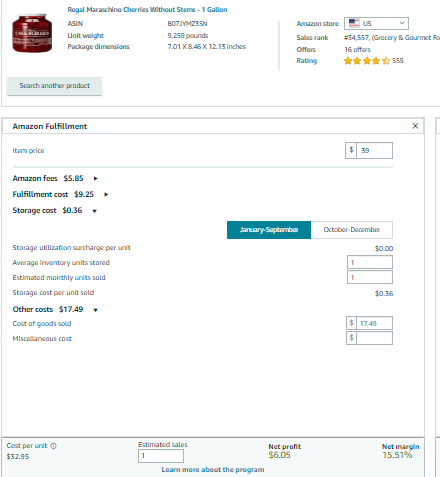
Task: Click the Item price input field
Action: (374, 150)
